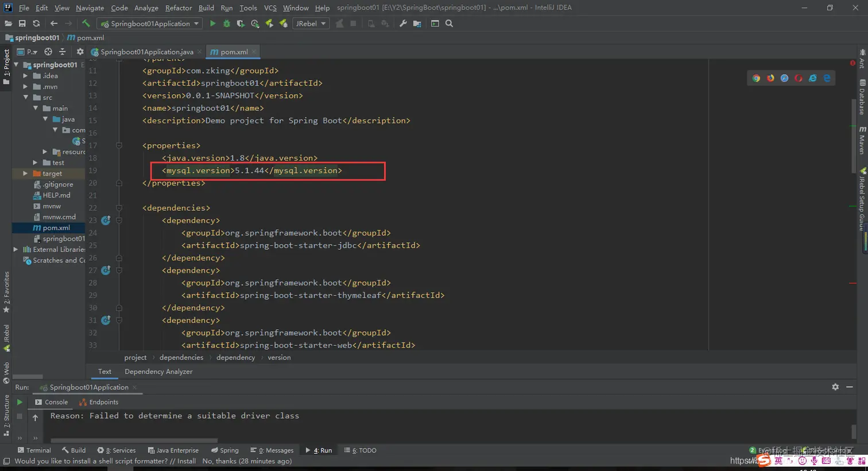Open the Maven side panel
Image resolution: width=868 pixels, height=471 pixels.
click(862, 140)
